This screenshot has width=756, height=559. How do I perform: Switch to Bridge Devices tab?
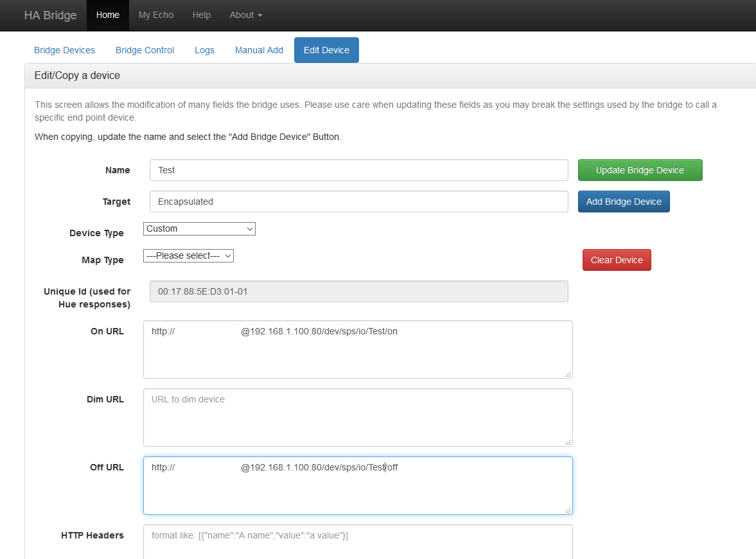point(64,50)
